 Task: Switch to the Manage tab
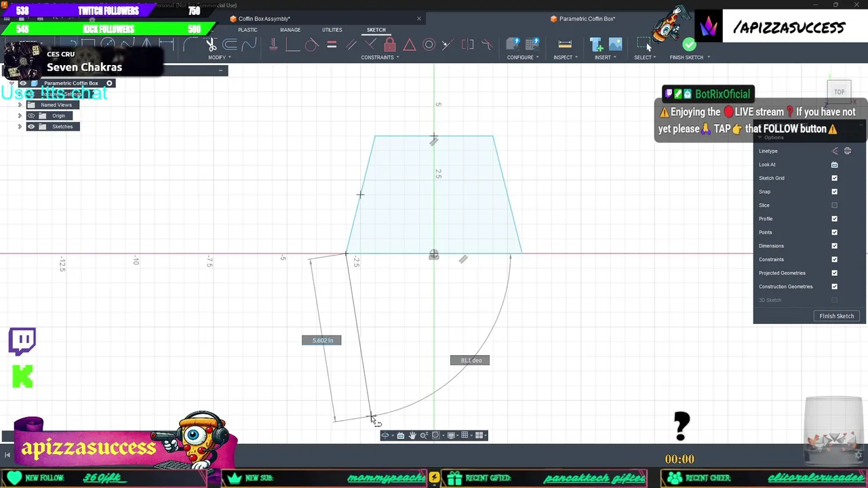tap(290, 30)
